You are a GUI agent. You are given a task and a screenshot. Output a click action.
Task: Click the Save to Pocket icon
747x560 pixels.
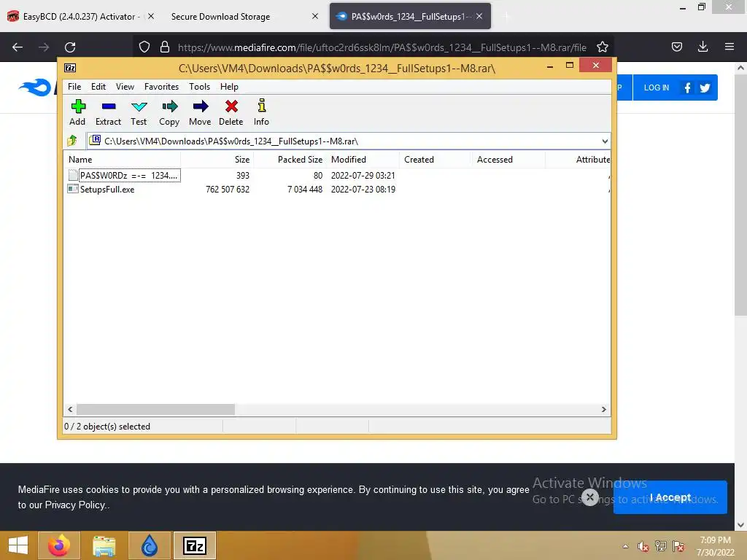coord(677,47)
